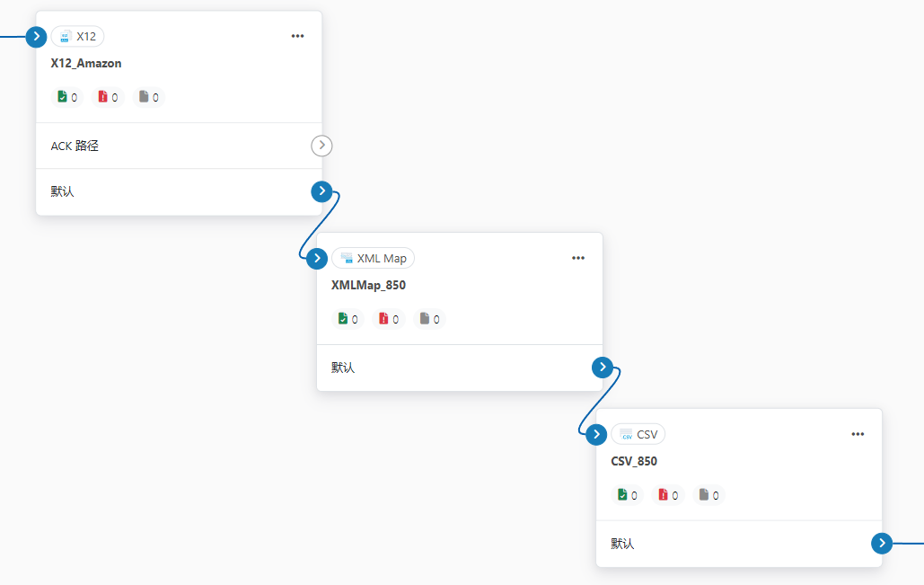Click the ACK 路径 row label

(x=75, y=146)
